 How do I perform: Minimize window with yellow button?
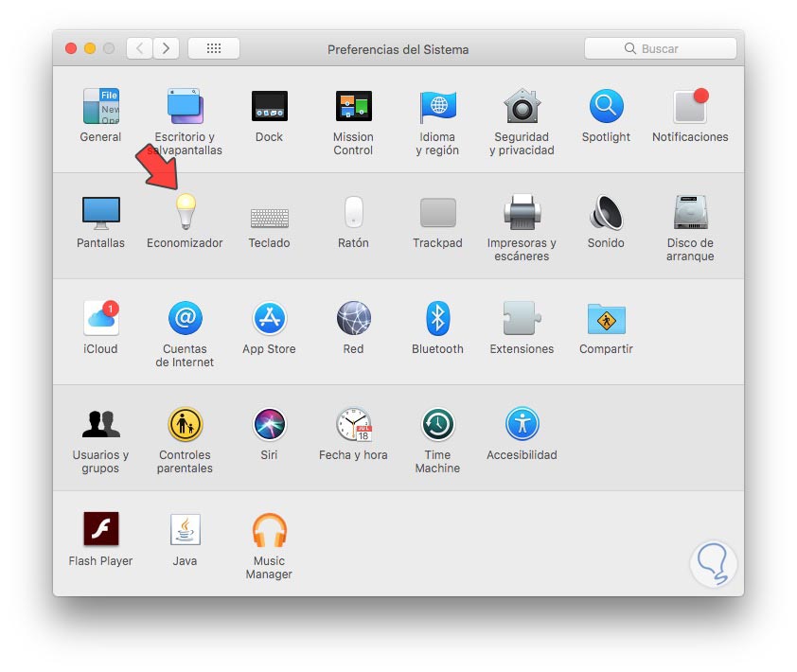[x=90, y=49]
